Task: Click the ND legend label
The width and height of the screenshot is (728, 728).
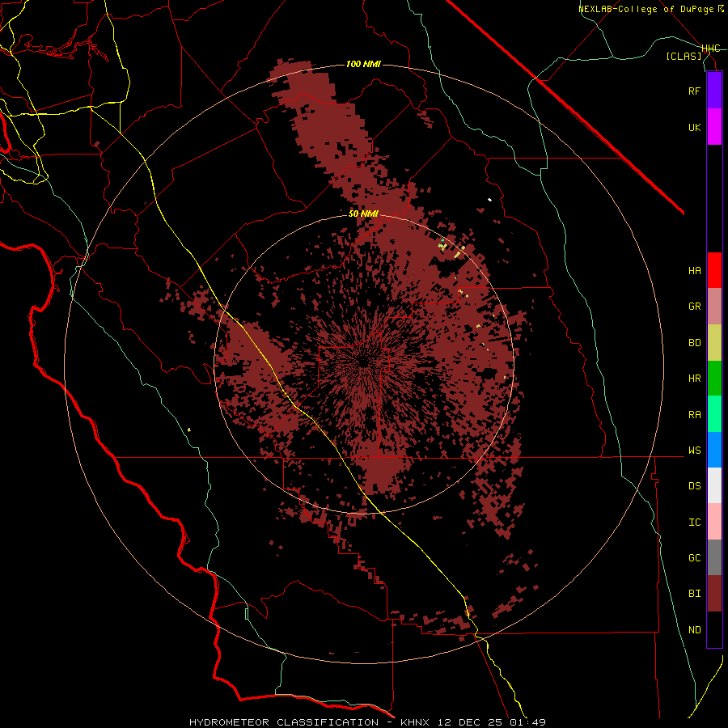Action: pos(694,630)
